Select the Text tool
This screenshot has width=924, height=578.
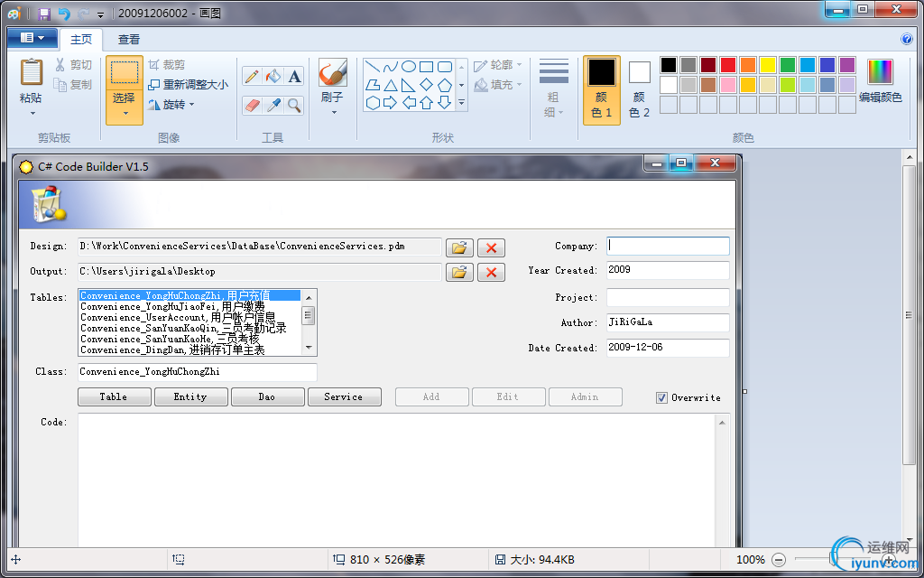tap(294, 76)
